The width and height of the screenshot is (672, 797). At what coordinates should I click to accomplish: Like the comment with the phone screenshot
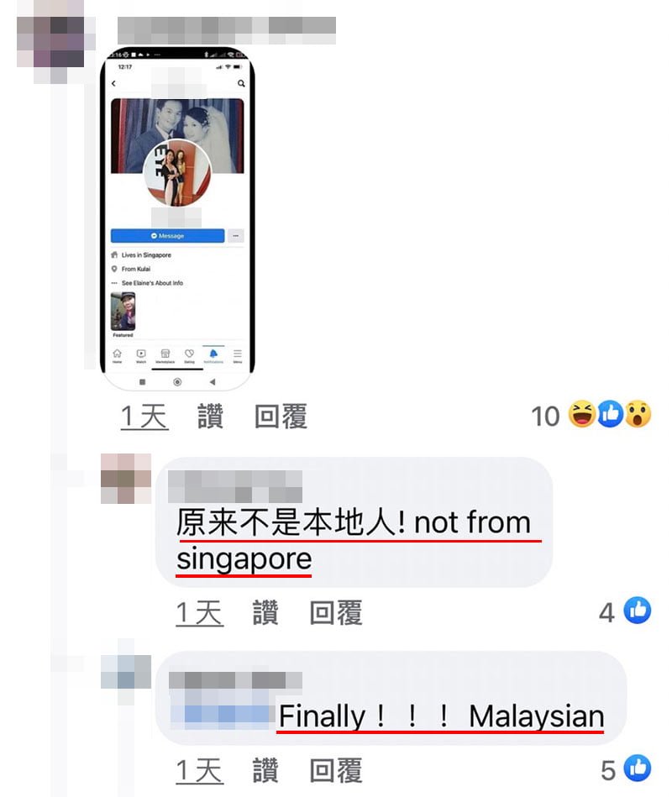tap(211, 417)
